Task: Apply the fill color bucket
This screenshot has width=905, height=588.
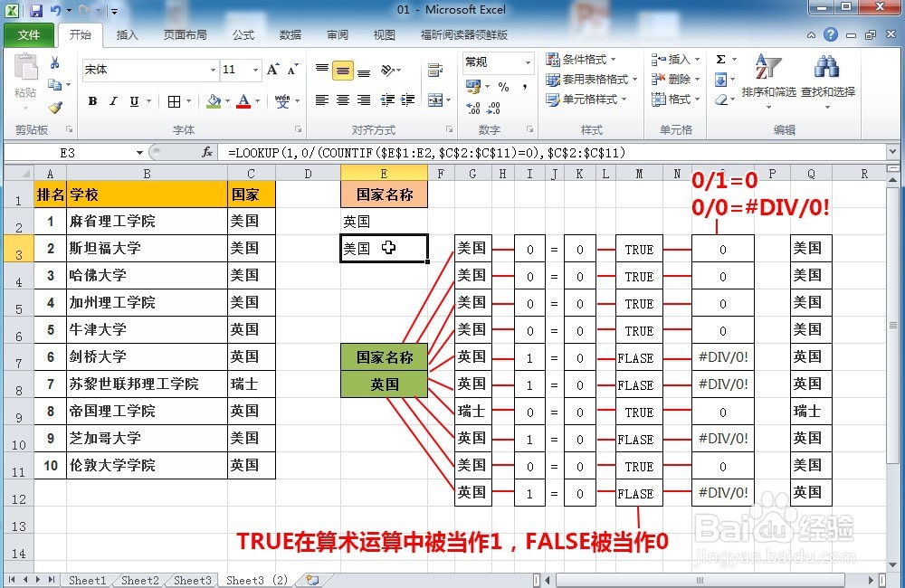Action: point(214,101)
